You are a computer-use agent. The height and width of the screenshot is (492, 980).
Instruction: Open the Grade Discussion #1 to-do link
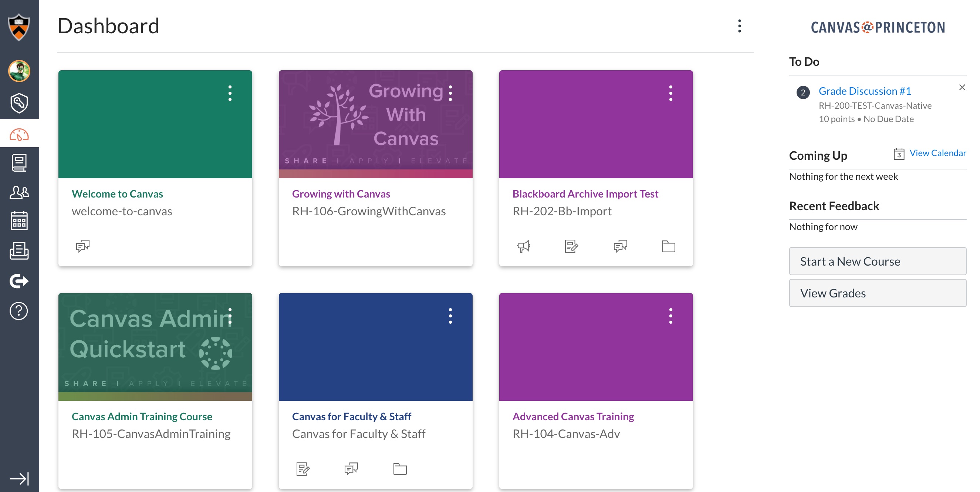pyautogui.click(x=865, y=91)
